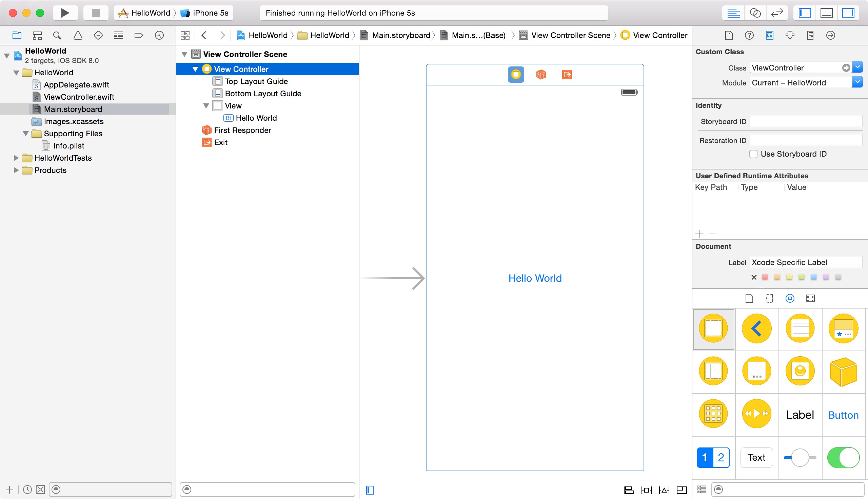Screen dimensions: 868x499
Task: Open the Issue navigator
Action: click(78, 35)
